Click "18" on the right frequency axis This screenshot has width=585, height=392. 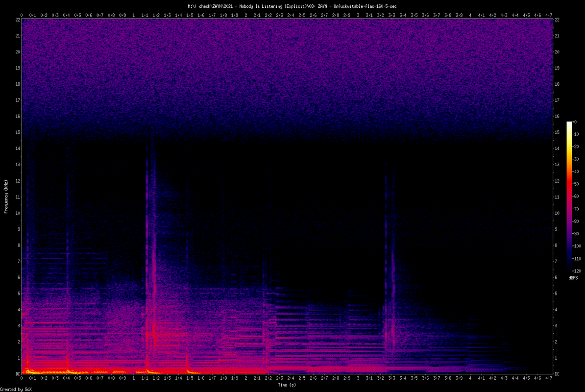pyautogui.click(x=557, y=84)
